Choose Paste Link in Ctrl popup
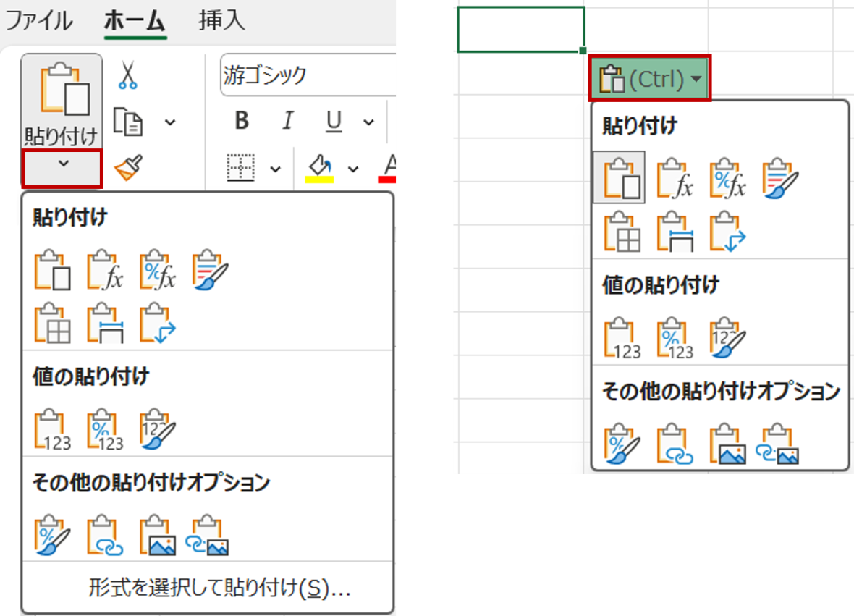 pyautogui.click(x=675, y=443)
